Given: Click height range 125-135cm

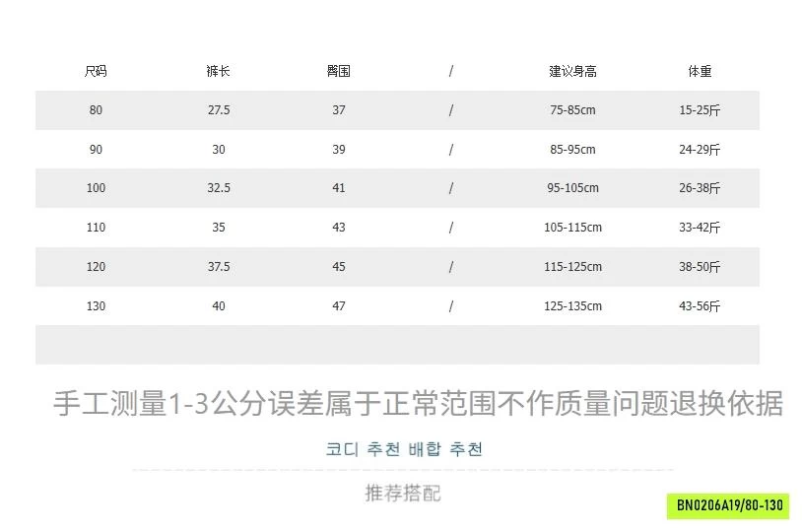Looking at the screenshot, I should 572,305.
